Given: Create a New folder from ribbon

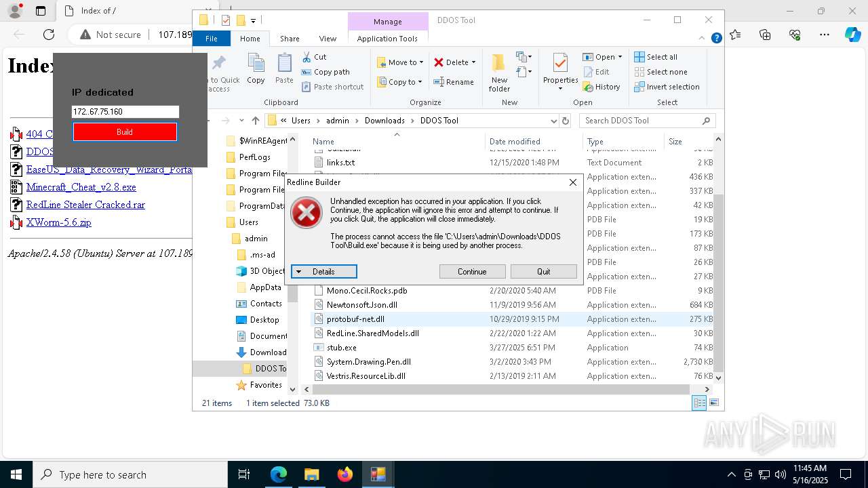Looking at the screenshot, I should (x=499, y=73).
